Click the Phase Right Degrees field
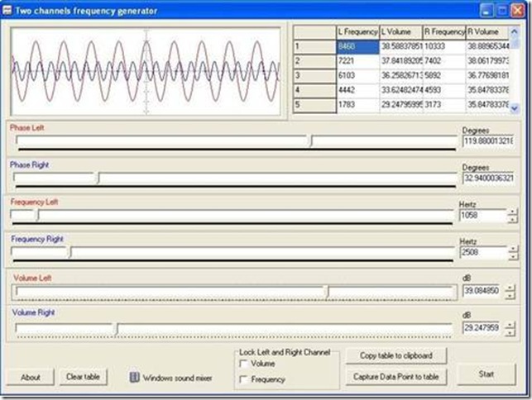532x400 pixels. click(487, 178)
